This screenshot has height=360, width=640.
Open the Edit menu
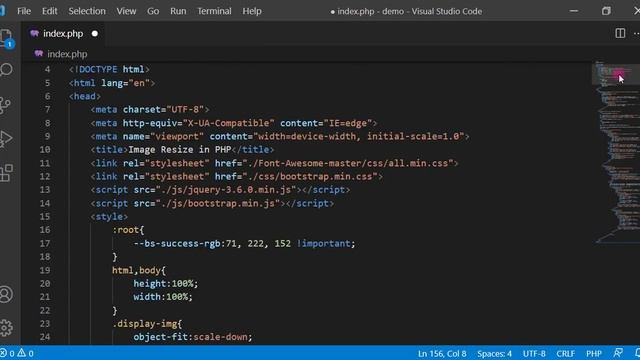(49, 11)
